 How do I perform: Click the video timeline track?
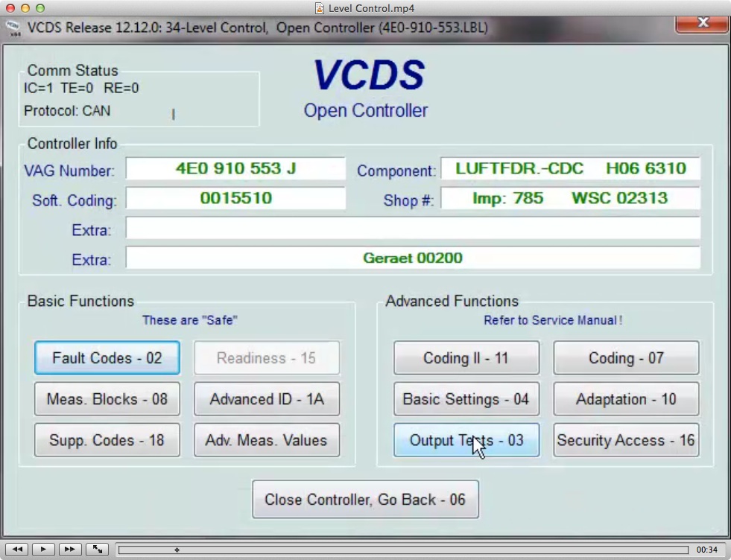[403, 550]
